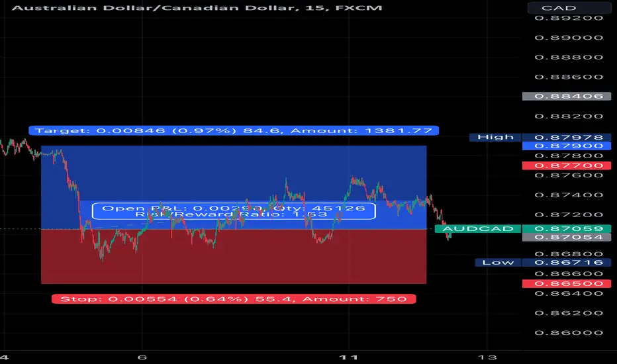Click the 0.87900 blue price tag
The height and width of the screenshot is (364, 617).
click(567, 146)
